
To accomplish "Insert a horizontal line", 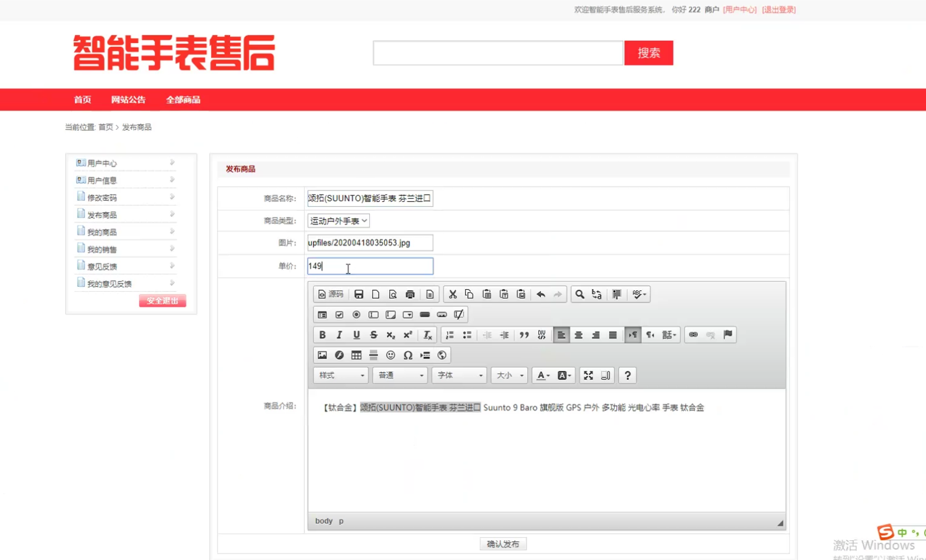I will point(373,355).
